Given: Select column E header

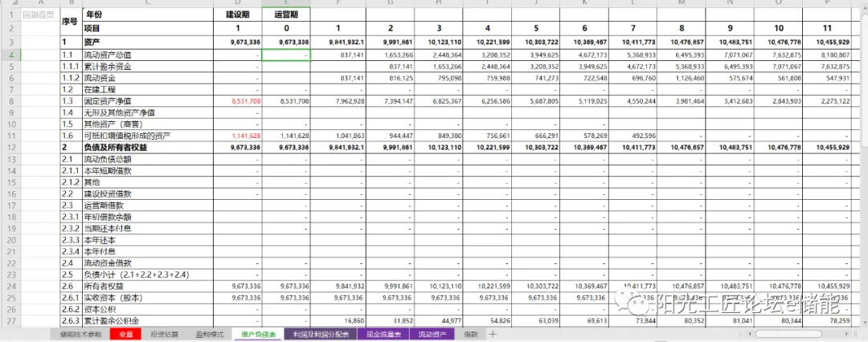Looking at the screenshot, I should 285,4.
